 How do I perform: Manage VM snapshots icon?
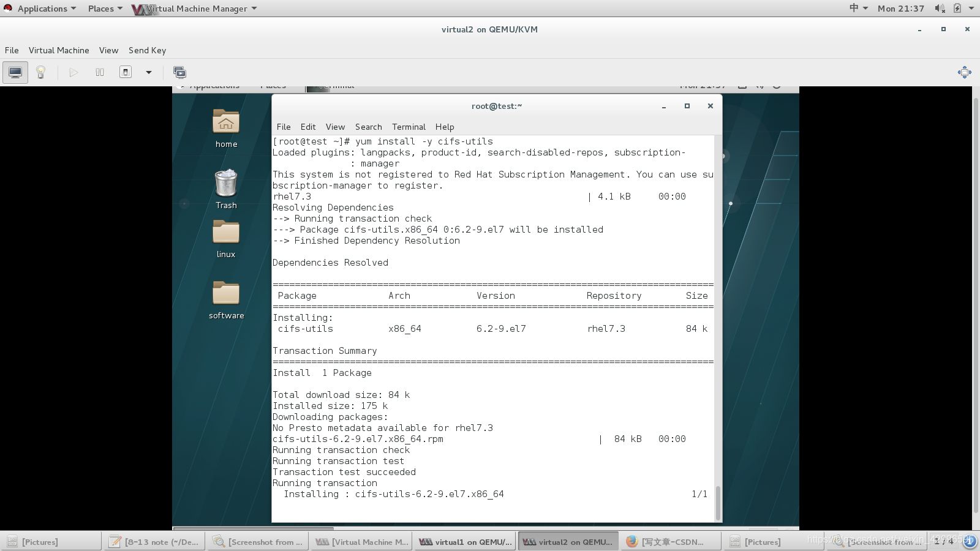pyautogui.click(x=179, y=72)
